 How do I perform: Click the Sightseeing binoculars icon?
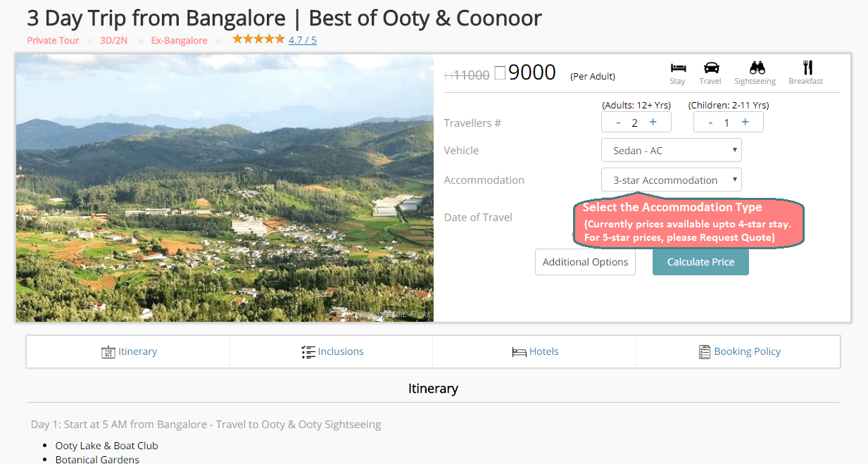click(757, 68)
